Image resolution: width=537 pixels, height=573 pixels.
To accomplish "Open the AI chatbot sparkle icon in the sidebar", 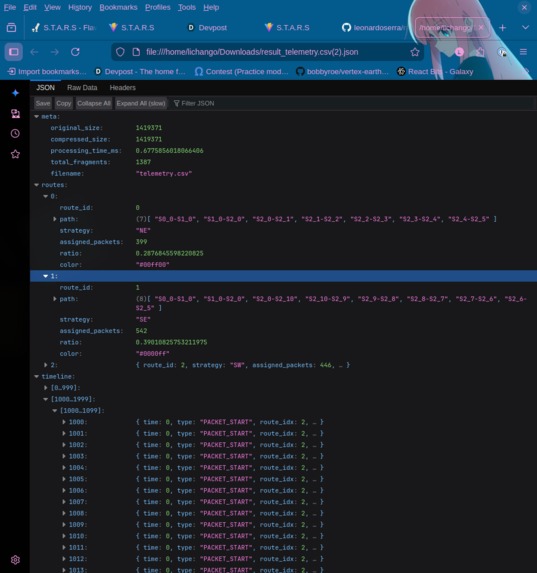I will point(15,93).
